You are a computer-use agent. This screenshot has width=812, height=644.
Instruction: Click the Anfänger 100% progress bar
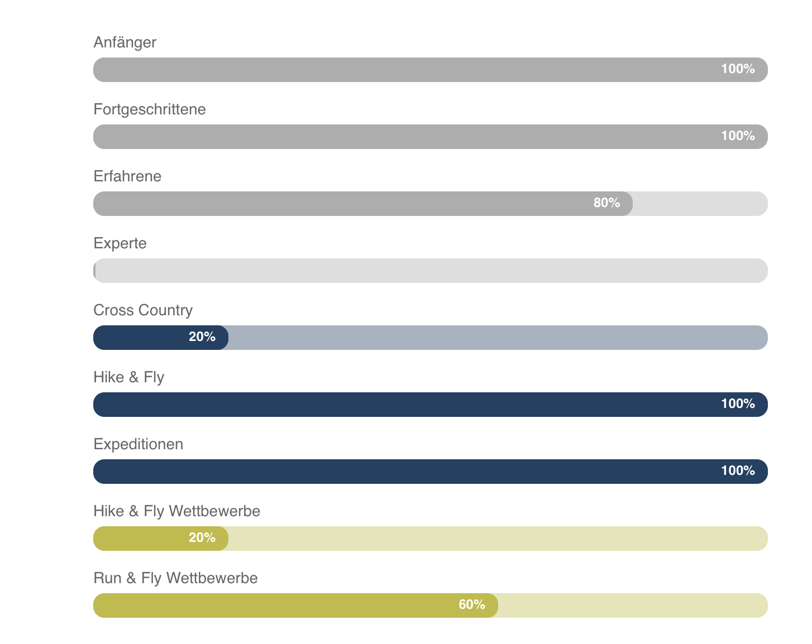430,70
